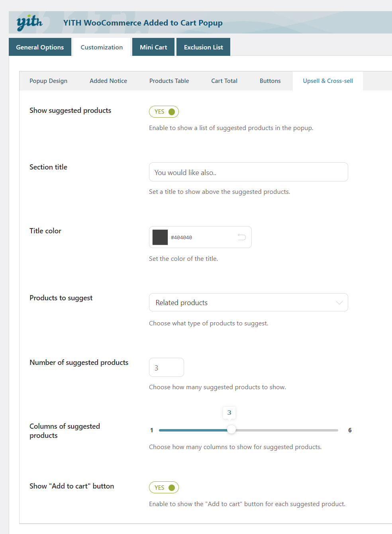Screen dimensions: 392x534
Task: Click the Upsell & Cross-sell sub-tab
Action: (x=328, y=81)
